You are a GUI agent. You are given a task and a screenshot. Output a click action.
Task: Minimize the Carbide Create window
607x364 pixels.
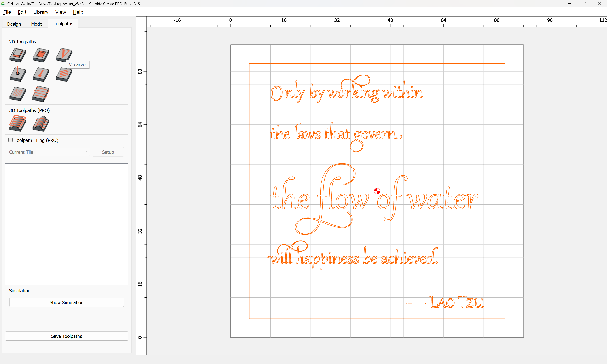coord(570,3)
